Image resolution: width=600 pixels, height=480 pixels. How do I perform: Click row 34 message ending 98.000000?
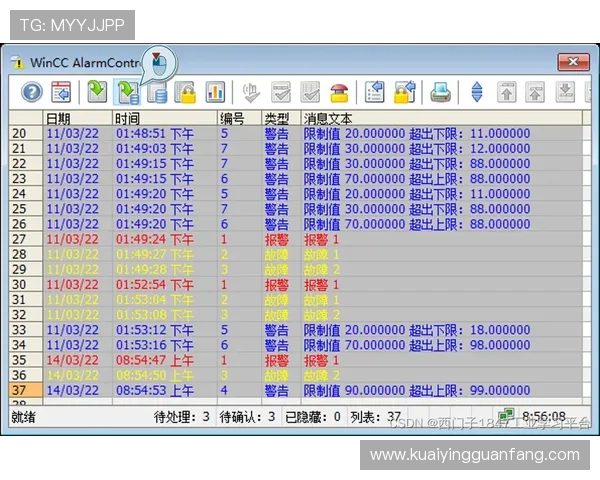pyautogui.click(x=417, y=345)
